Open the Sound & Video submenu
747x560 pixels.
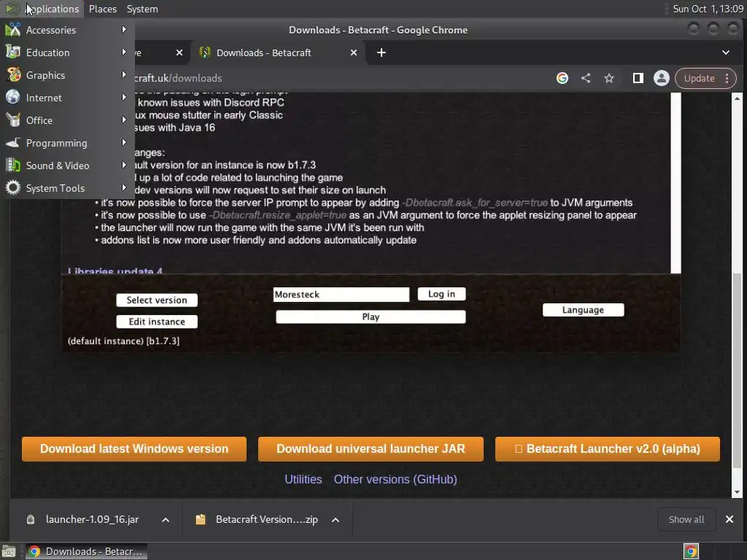[67, 166]
